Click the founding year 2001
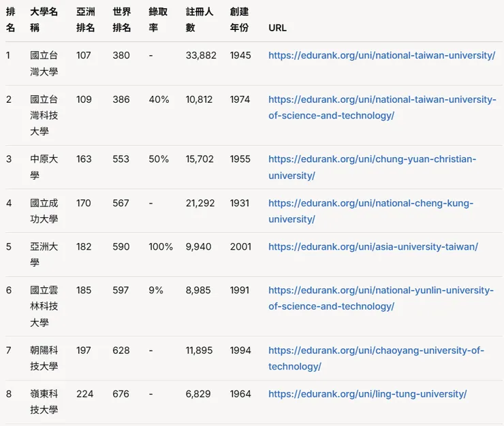 click(x=240, y=247)
